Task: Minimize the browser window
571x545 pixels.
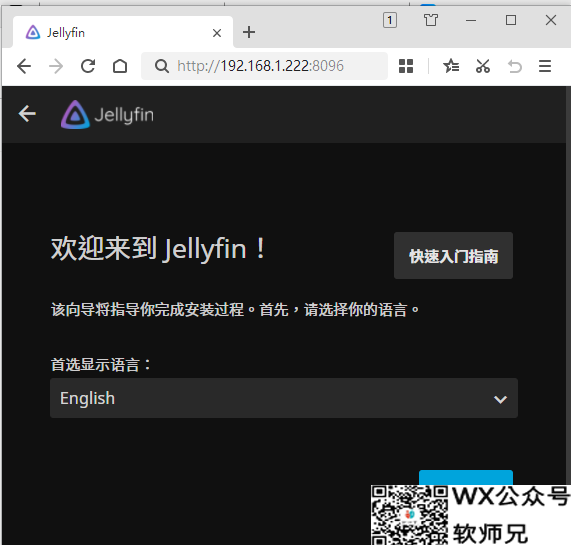Action: (471, 20)
